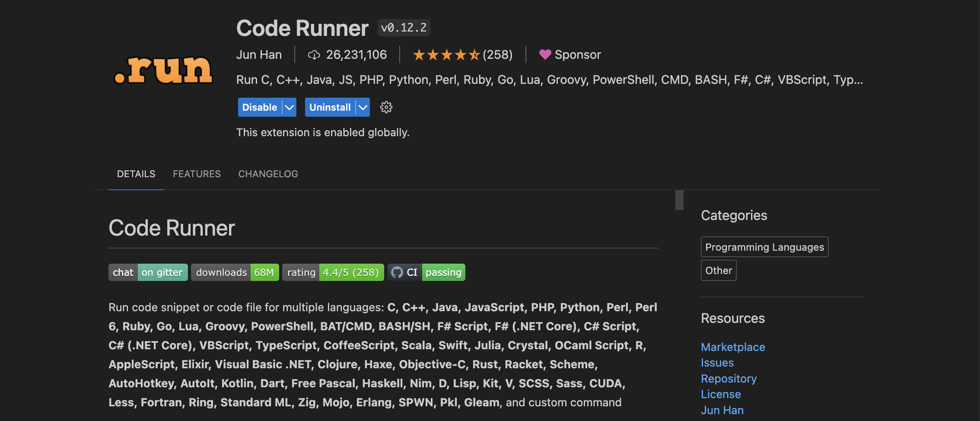Click the Code Runner .run extension logo

[x=163, y=69]
